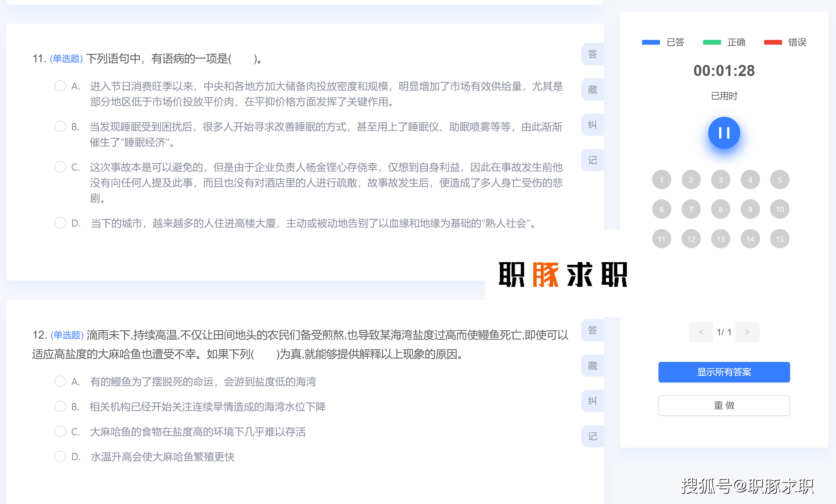
Task: Click the 显示所有答案 button
Action: (x=724, y=372)
